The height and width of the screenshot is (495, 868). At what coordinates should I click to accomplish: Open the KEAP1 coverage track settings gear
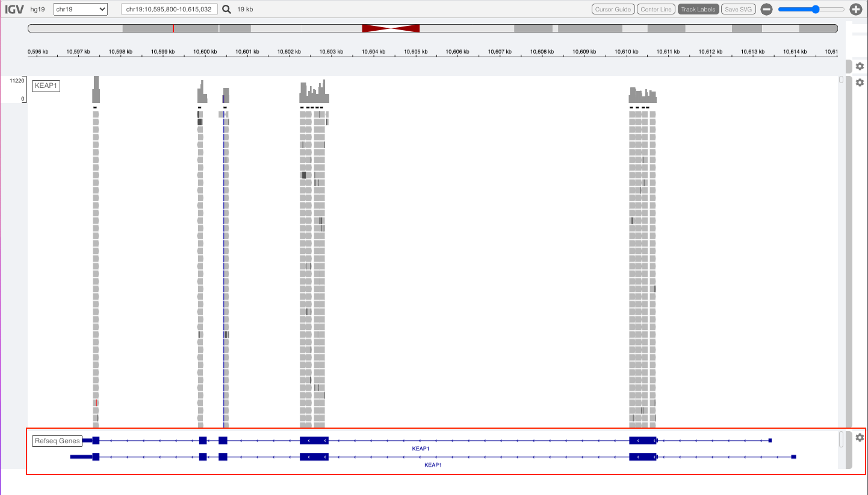pos(860,66)
